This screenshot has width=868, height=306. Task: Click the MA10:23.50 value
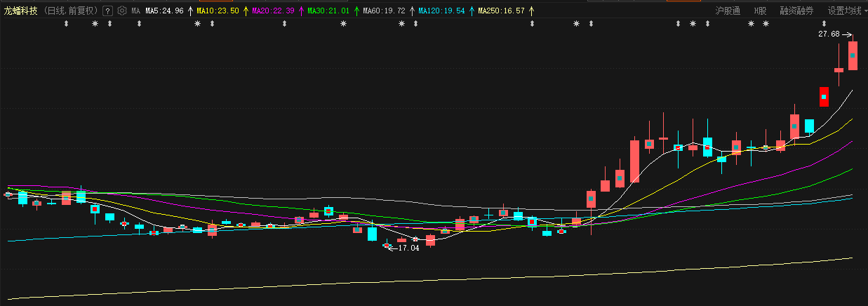tap(218, 11)
